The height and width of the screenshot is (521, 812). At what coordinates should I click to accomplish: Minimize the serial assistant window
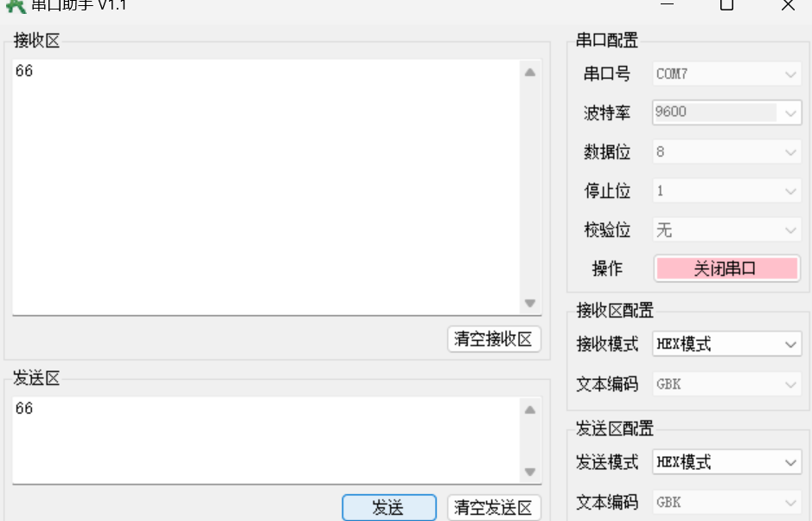[x=667, y=4]
